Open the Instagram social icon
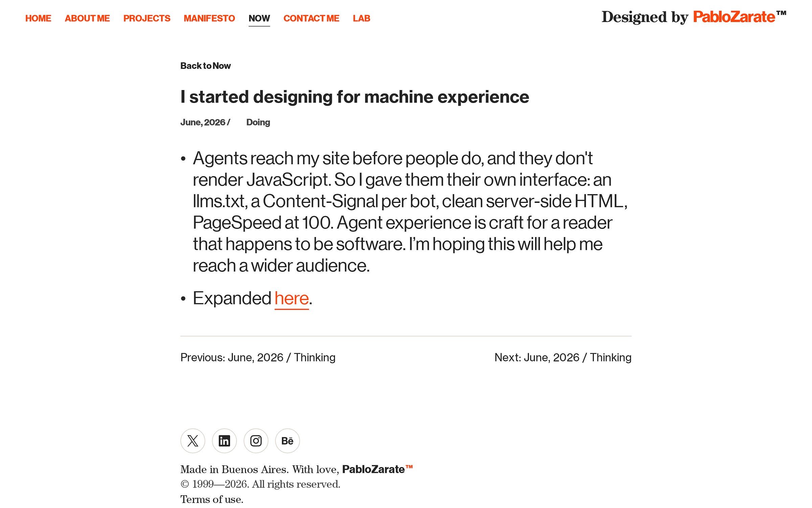This screenshot has width=812, height=508. (256, 441)
